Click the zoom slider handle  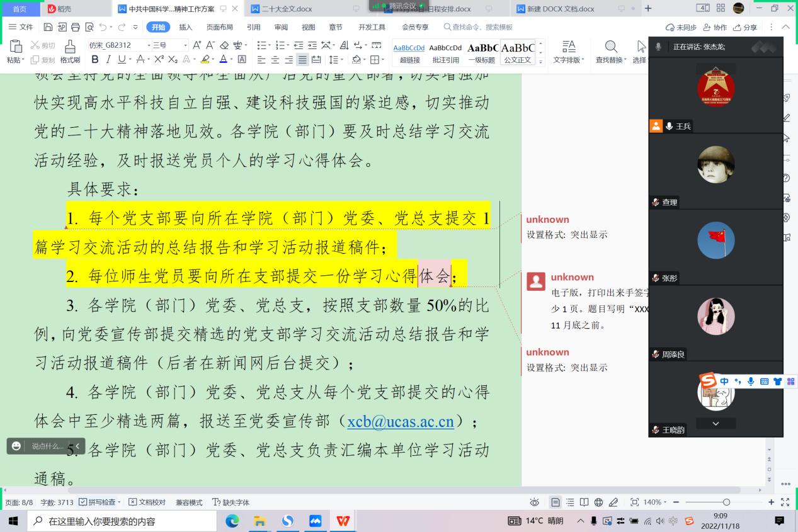(726, 502)
